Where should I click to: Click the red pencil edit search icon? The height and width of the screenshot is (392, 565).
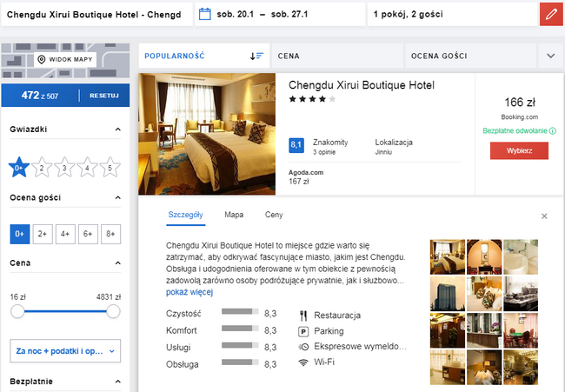(550, 14)
